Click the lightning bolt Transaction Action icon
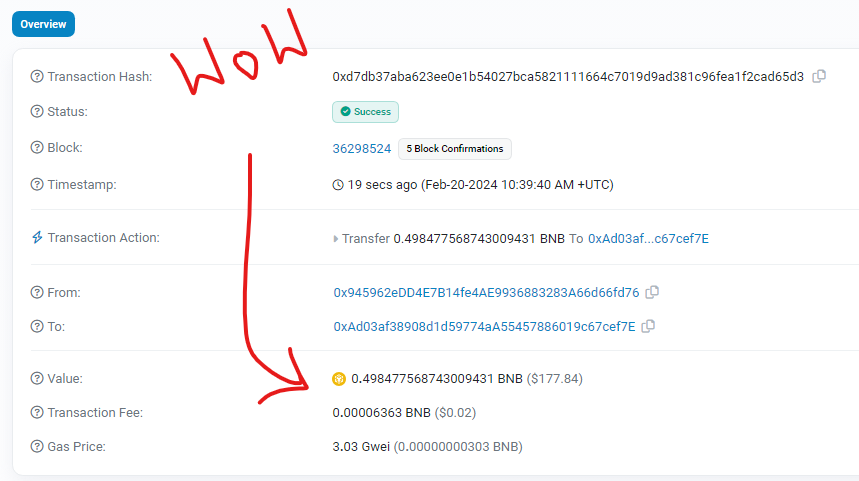Image resolution: width=859 pixels, height=481 pixels. tap(37, 237)
